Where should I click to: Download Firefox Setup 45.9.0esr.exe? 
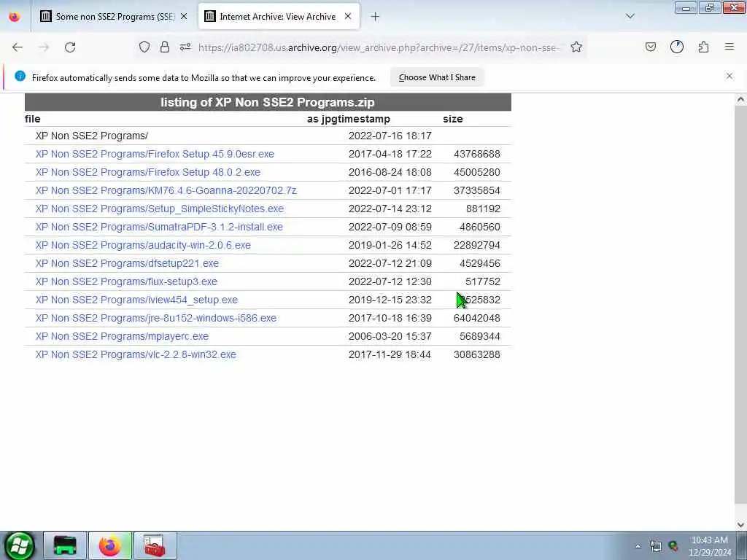[x=155, y=154]
